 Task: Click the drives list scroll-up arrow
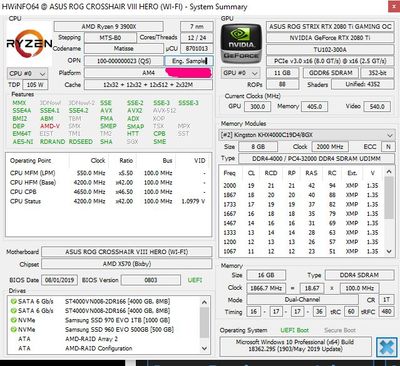pos(205,302)
